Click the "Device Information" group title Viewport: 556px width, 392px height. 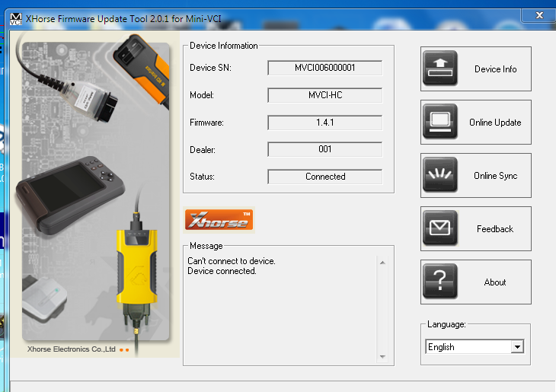[x=223, y=46]
